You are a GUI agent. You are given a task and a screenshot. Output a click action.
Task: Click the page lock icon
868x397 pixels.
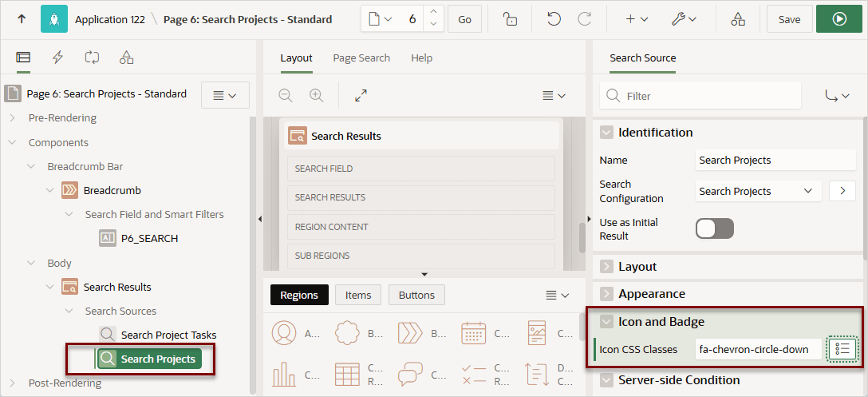tap(510, 19)
